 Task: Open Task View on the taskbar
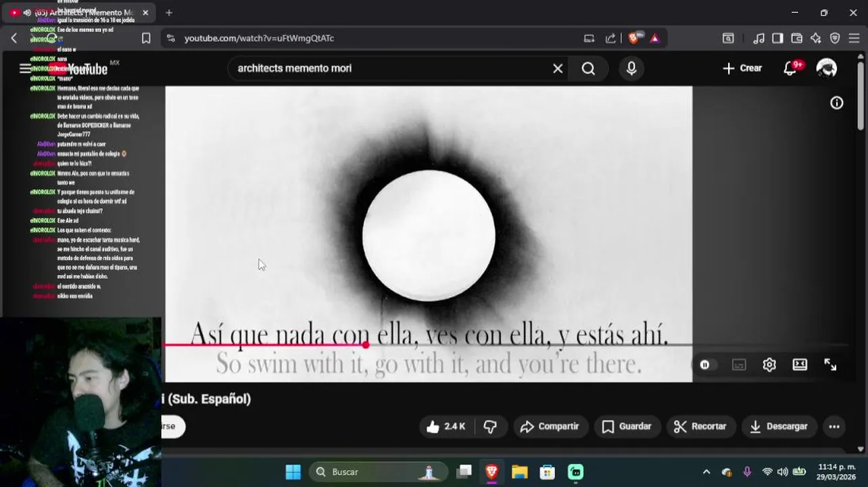point(464,471)
